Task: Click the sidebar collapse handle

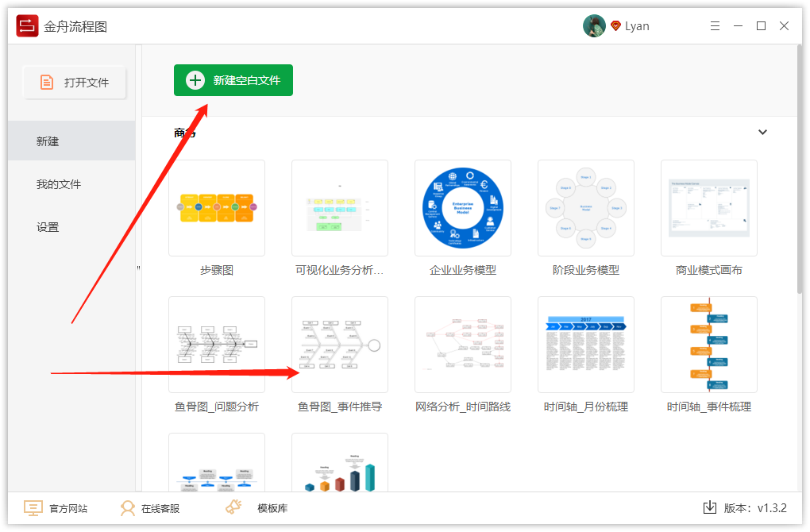Action: (138, 268)
